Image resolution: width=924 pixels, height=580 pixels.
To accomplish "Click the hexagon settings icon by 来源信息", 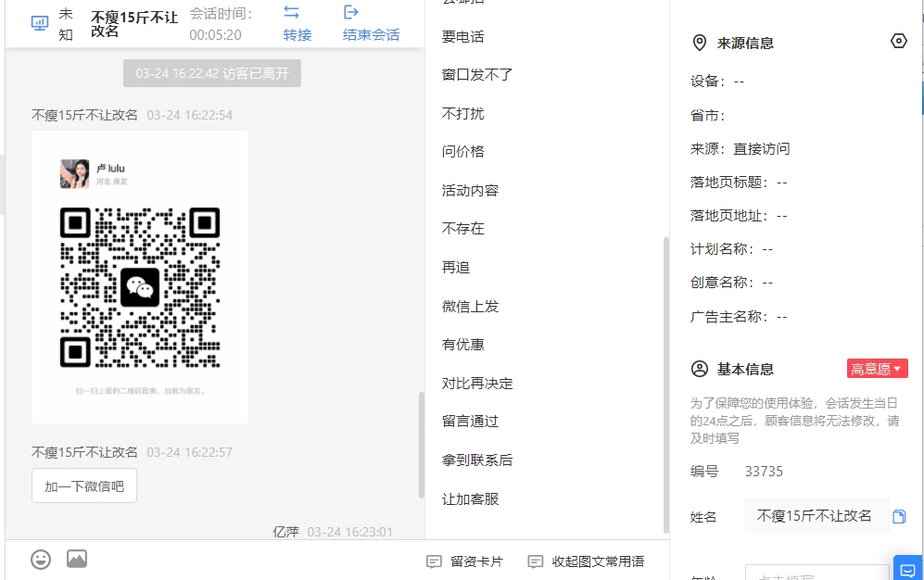I will click(x=899, y=41).
